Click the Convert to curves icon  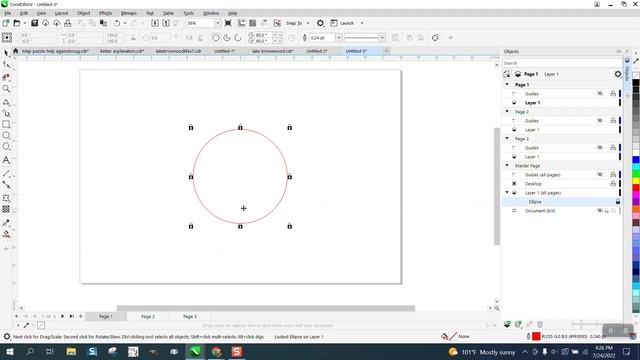click(435, 38)
